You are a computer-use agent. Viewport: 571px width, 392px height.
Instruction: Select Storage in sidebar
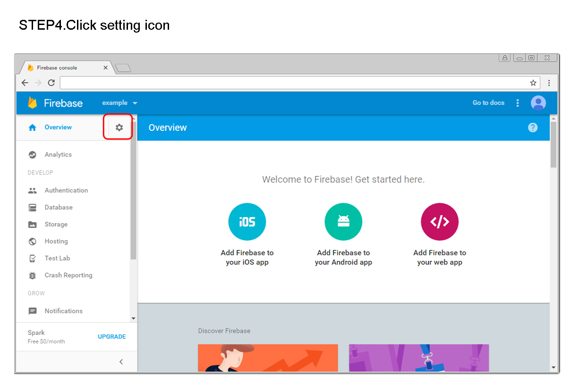[56, 225]
